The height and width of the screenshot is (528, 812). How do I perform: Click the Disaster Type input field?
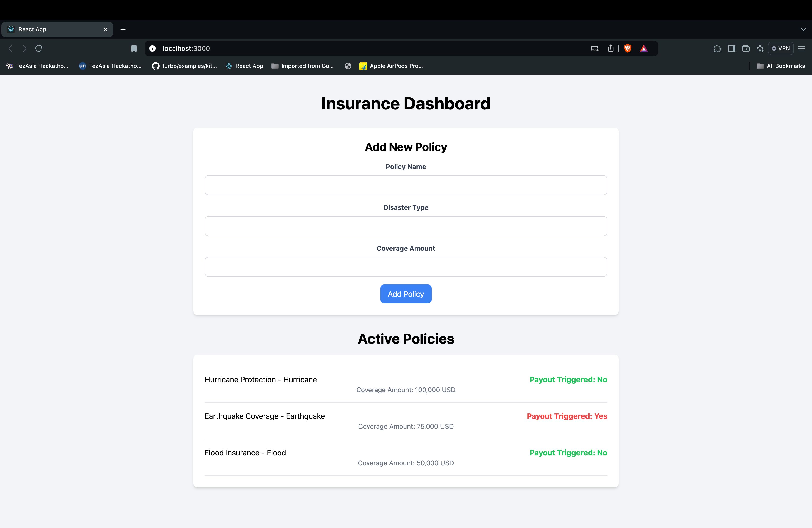tap(406, 226)
